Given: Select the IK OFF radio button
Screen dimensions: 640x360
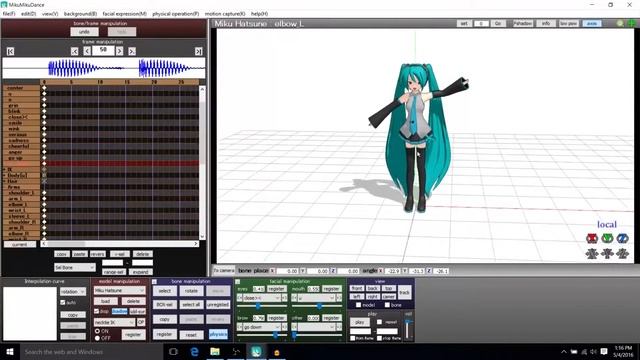Looking at the screenshot, I should pos(97,338).
